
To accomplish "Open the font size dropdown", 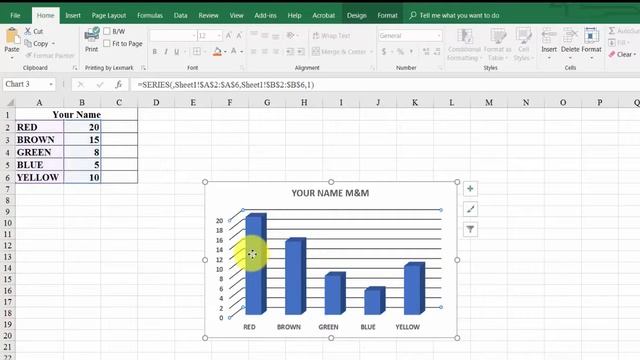I will point(219,36).
